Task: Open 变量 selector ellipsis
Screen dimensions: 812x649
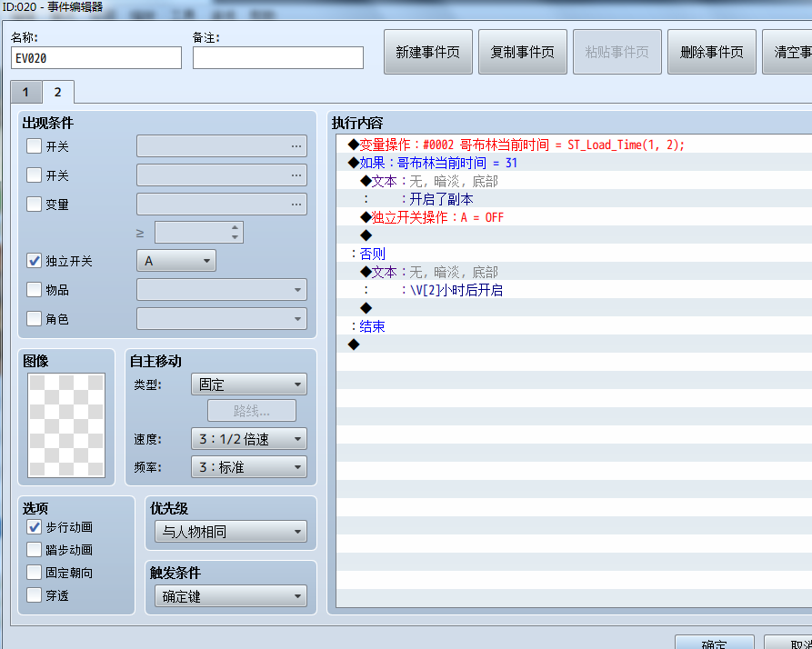Action: point(296,205)
